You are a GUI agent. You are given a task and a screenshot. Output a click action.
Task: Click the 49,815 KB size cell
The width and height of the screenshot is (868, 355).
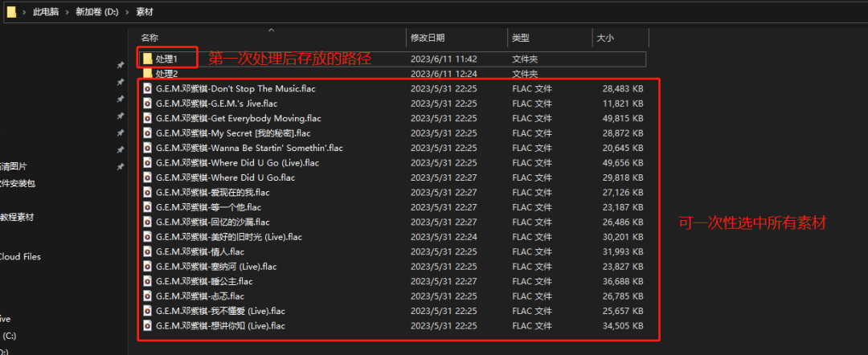pyautogui.click(x=623, y=118)
